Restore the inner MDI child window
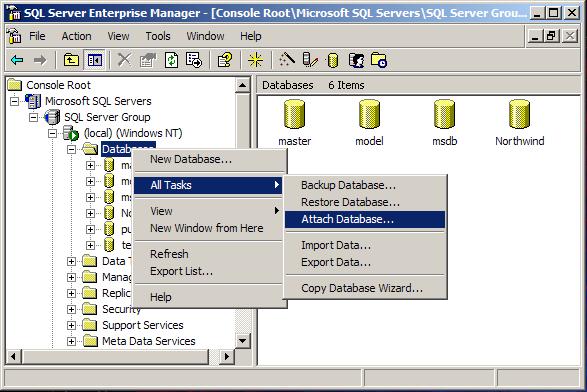Image resolution: width=587 pixels, height=392 pixels. point(552,36)
